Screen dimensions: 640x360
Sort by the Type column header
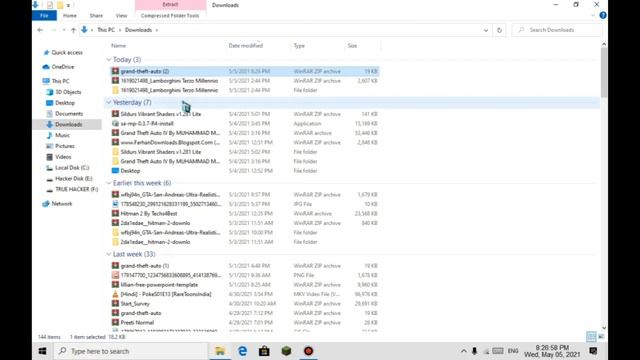299,46
